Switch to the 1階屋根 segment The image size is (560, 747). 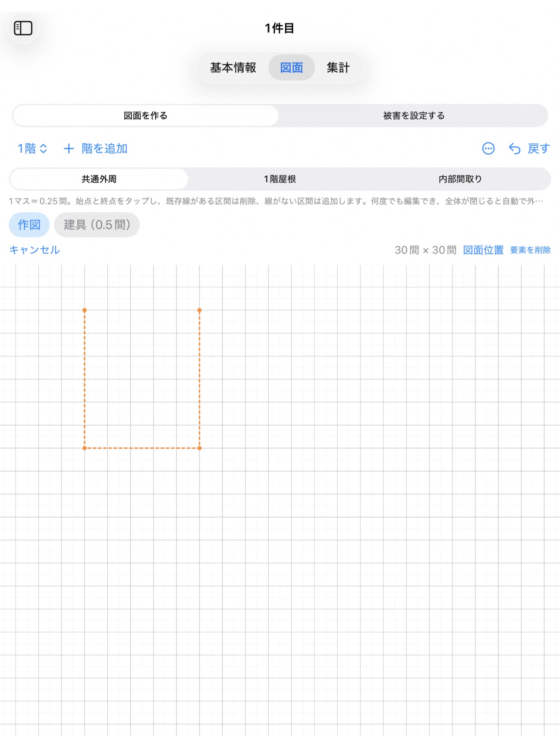point(280,179)
